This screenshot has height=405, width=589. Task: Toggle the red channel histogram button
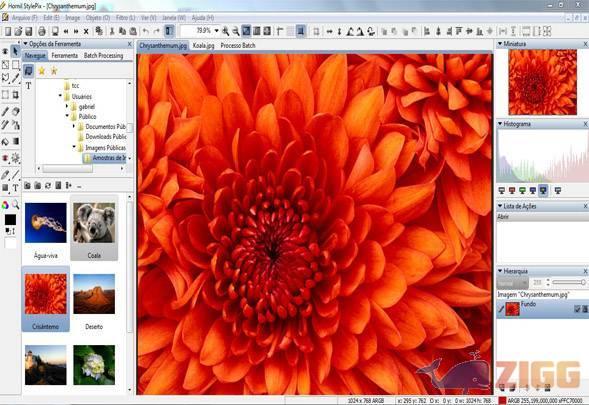512,191
